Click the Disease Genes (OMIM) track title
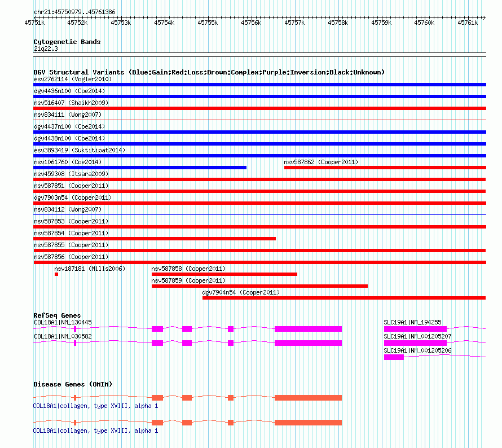The width and height of the screenshot is (502, 448). [x=73, y=384]
